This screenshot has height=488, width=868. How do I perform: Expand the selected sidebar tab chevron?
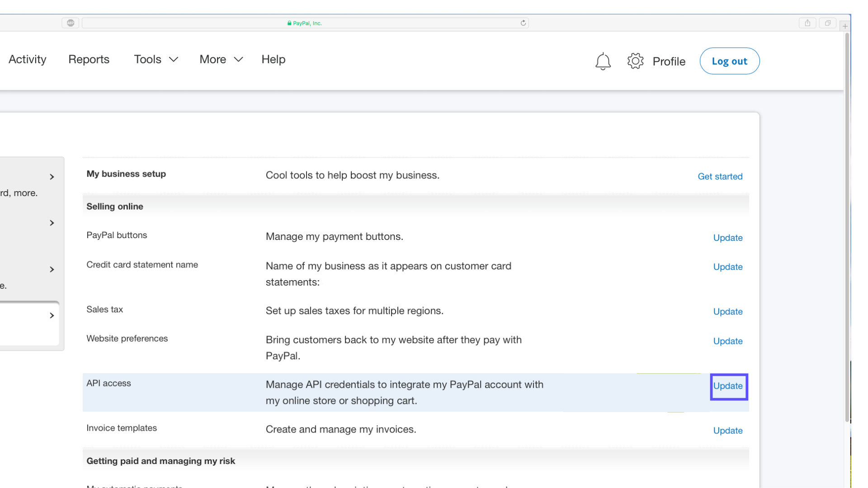pos(52,315)
